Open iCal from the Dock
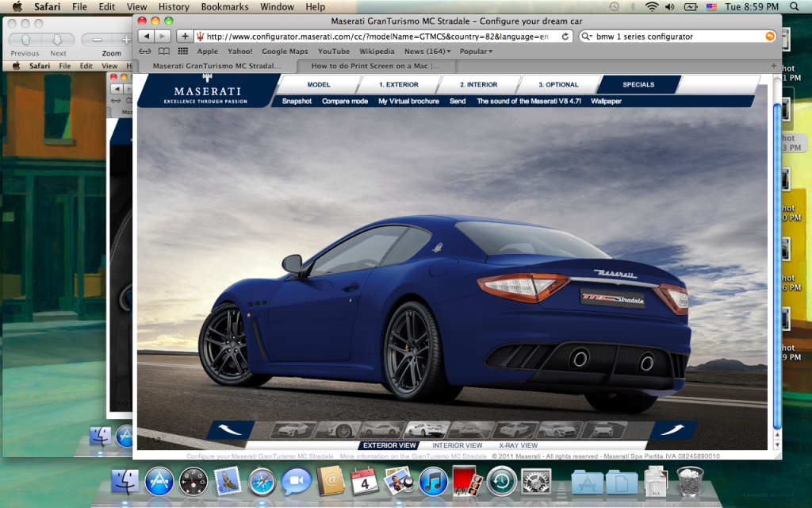Viewport: 812px width, 508px height. [365, 481]
